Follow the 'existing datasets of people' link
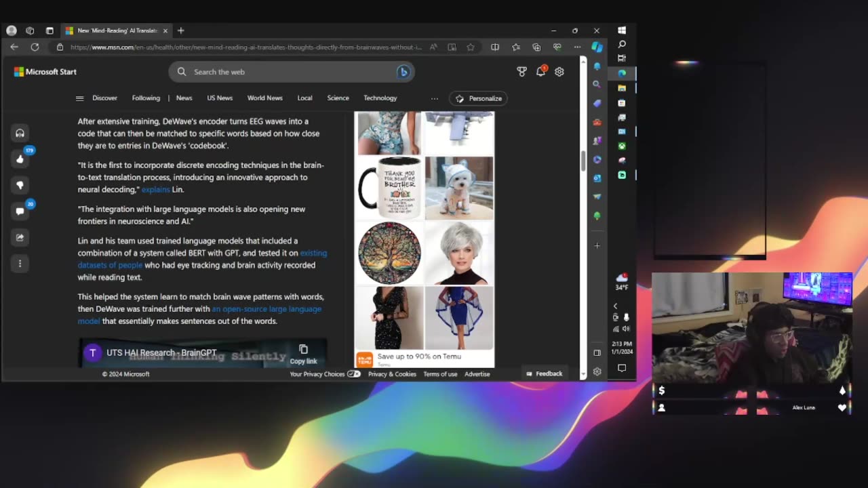The image size is (868, 488). point(202,259)
